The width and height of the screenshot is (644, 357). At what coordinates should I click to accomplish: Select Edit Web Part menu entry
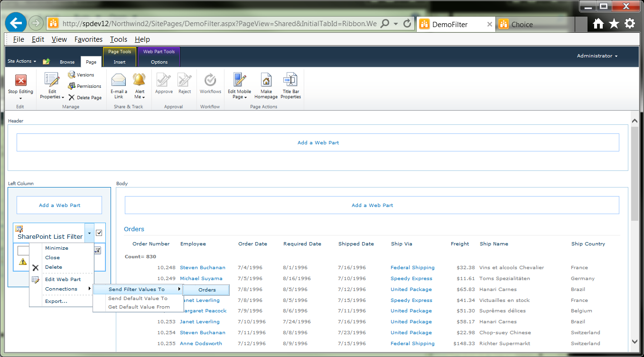pyautogui.click(x=62, y=279)
